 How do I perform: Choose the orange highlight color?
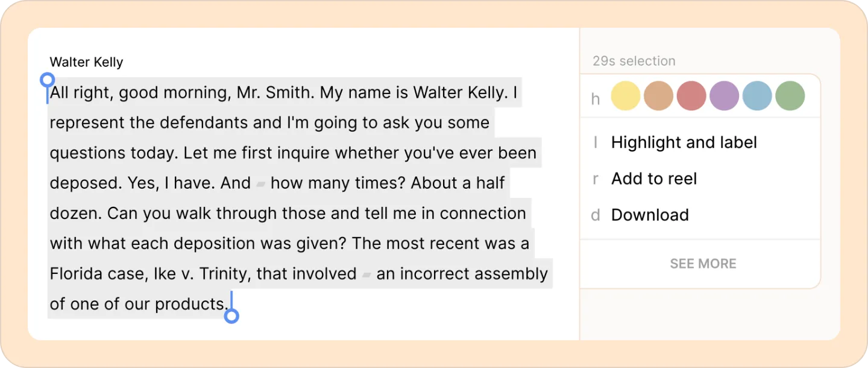658,96
